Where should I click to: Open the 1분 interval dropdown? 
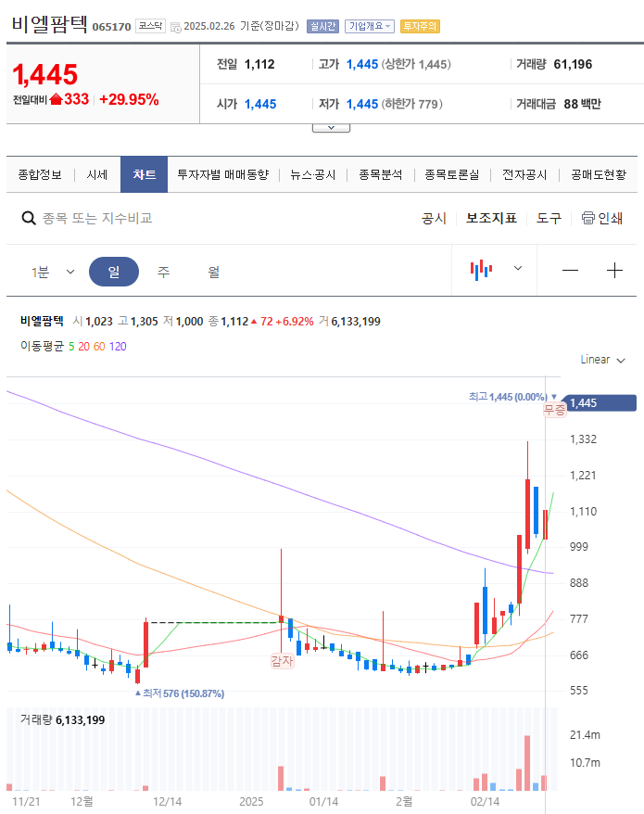click(53, 272)
